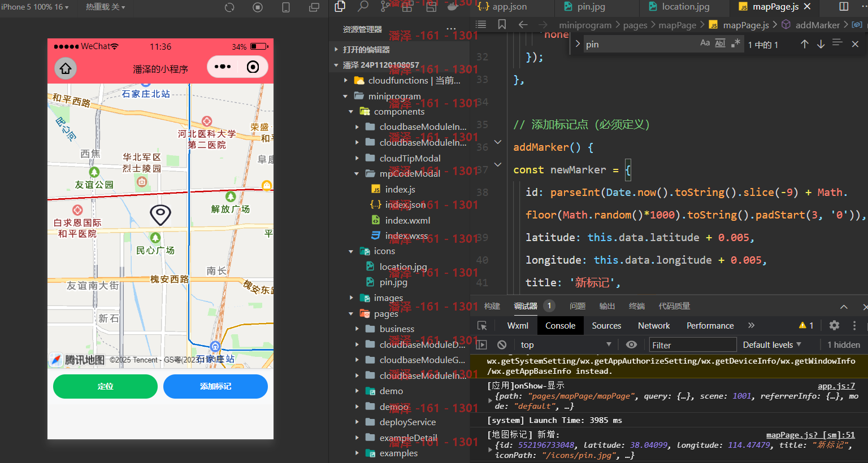This screenshot has width=868, height=463.
Task: Click the bookmark icon in breadcrumb bar
Action: (x=502, y=24)
